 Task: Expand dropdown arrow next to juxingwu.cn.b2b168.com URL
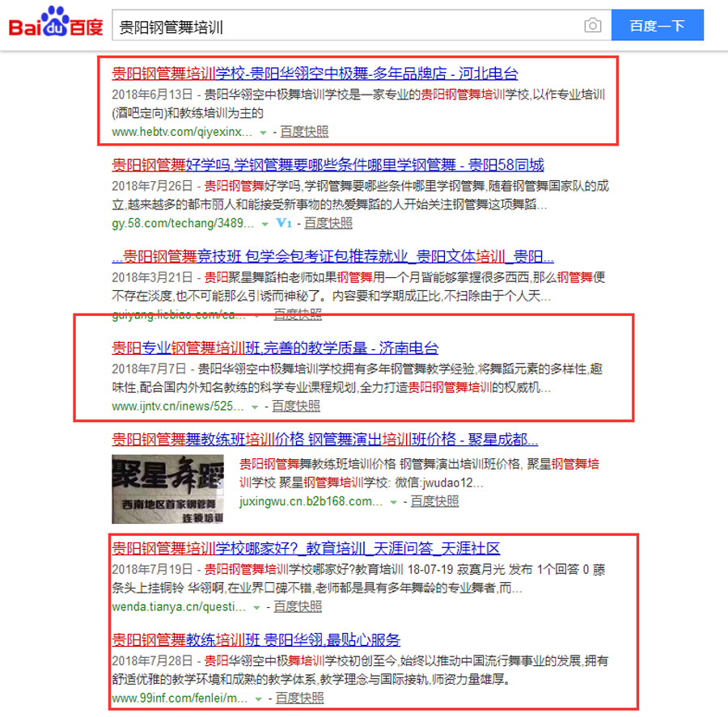coord(393,502)
